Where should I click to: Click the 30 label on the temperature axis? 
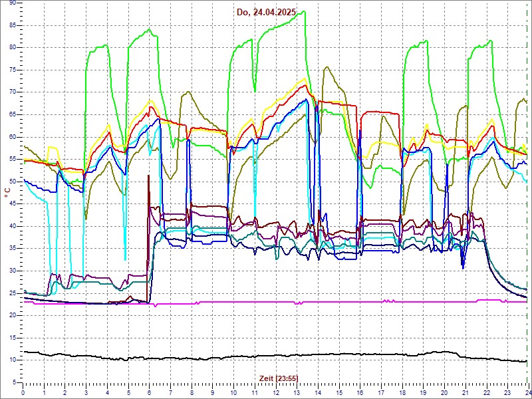click(13, 270)
